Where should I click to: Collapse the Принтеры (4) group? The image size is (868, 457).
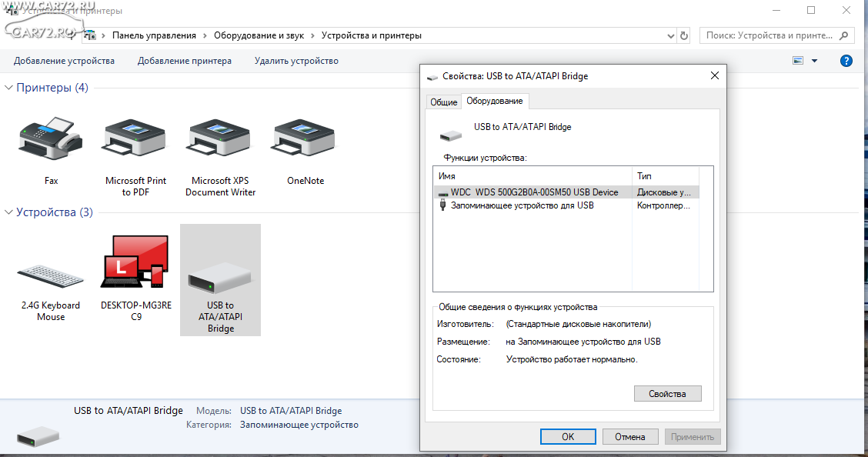tap(9, 88)
